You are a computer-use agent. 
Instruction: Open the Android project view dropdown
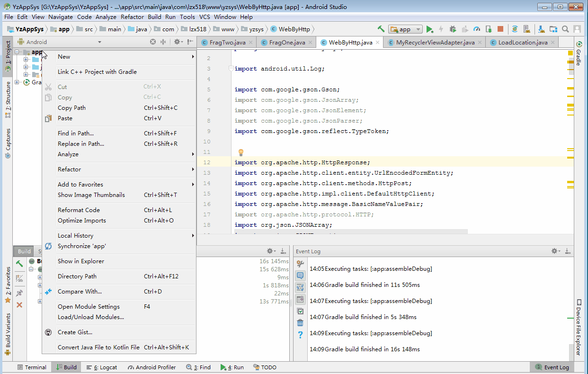[x=59, y=42]
